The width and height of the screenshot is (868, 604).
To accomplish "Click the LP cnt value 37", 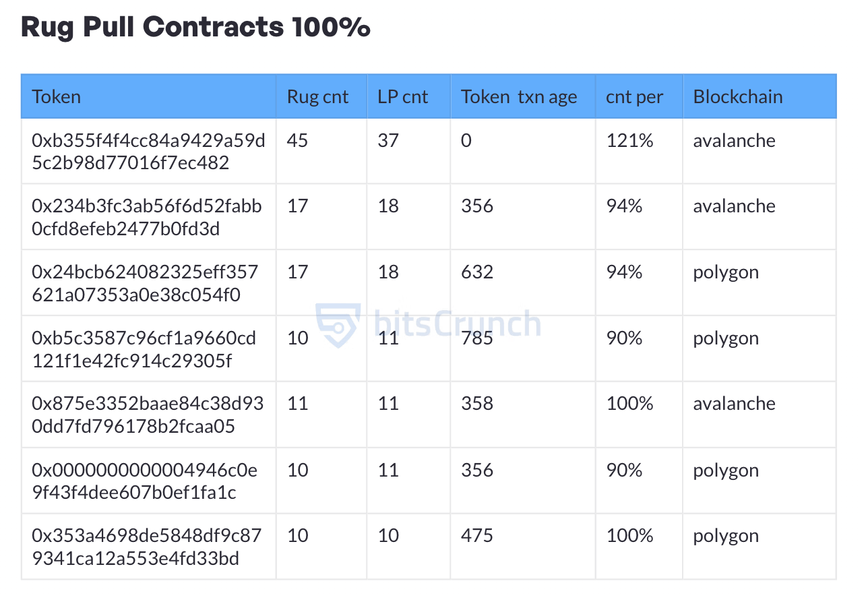I will point(388,141).
